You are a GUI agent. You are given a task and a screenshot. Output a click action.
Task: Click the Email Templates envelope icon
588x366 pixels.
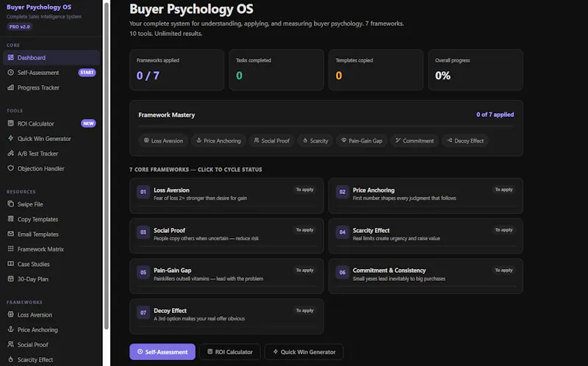tap(10, 234)
